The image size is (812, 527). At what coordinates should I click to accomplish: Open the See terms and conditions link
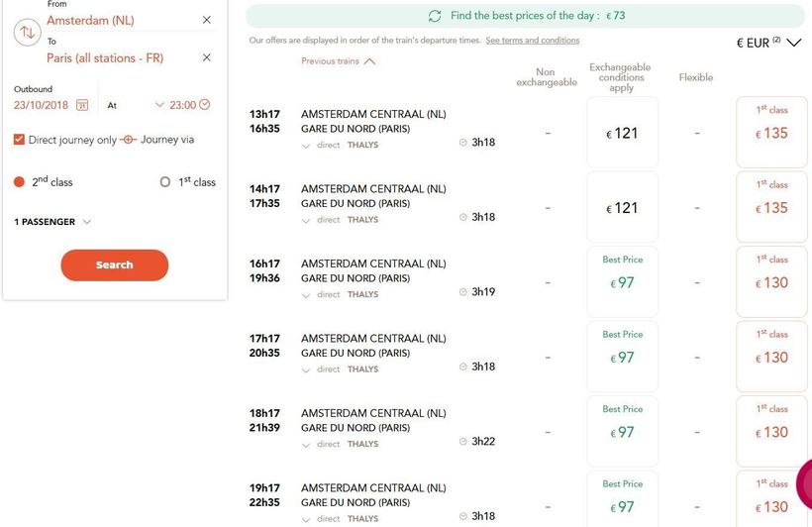pos(532,41)
